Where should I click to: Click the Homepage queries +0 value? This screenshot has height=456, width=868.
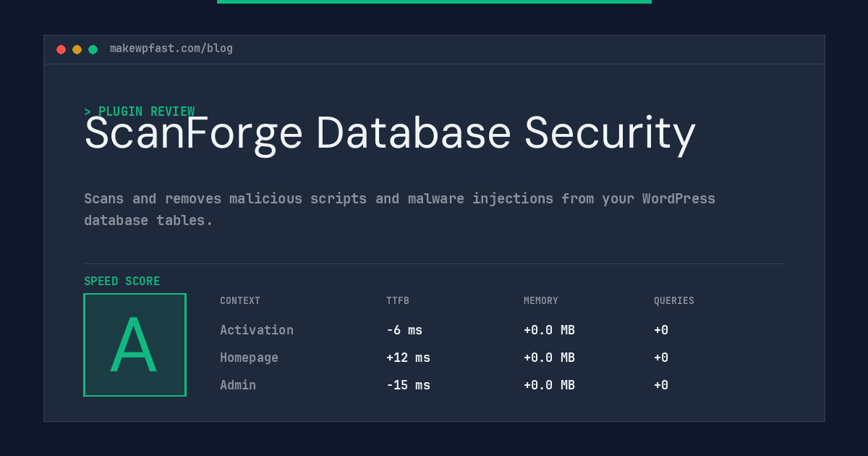661,358
